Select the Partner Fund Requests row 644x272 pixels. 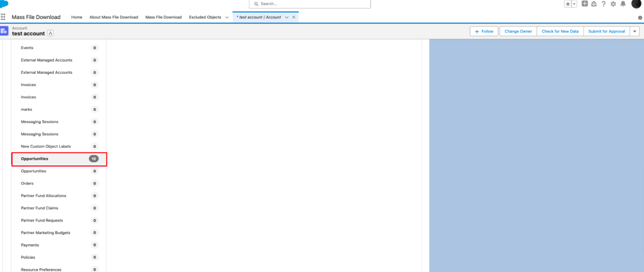pos(59,220)
